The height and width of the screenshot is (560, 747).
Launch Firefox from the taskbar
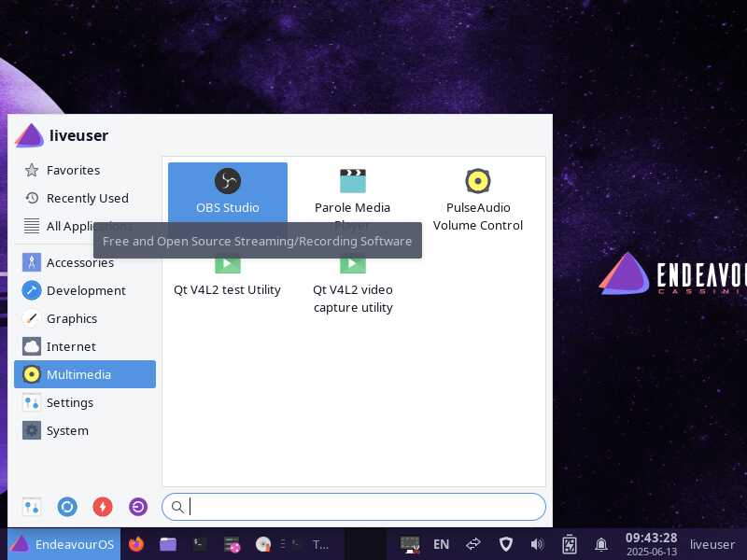[136, 544]
